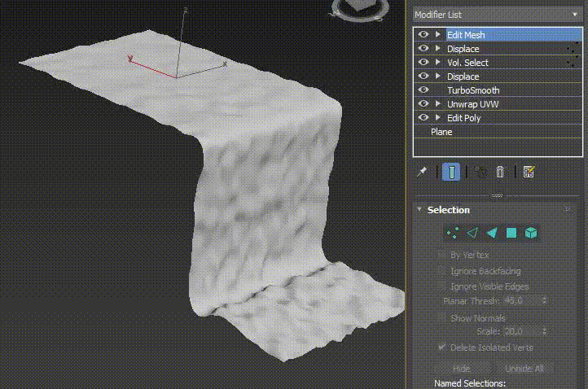
Task: Click the Pin Stack icon
Action: tap(422, 172)
